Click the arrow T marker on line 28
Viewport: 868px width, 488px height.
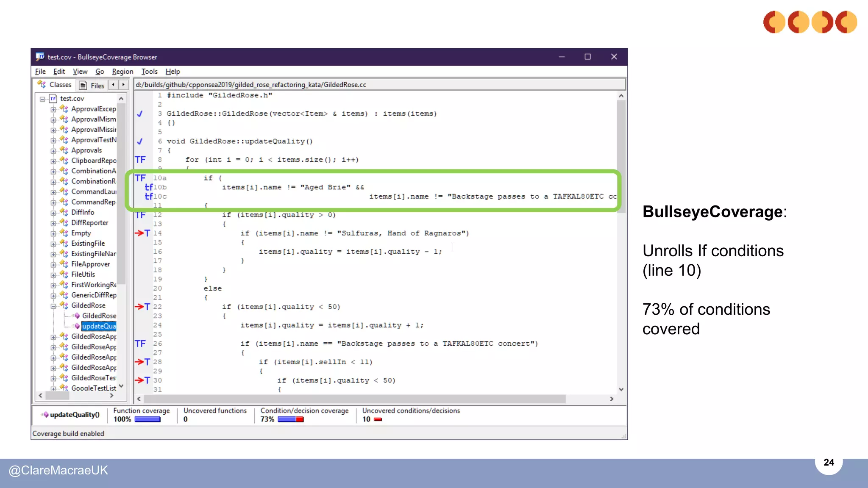tap(142, 362)
